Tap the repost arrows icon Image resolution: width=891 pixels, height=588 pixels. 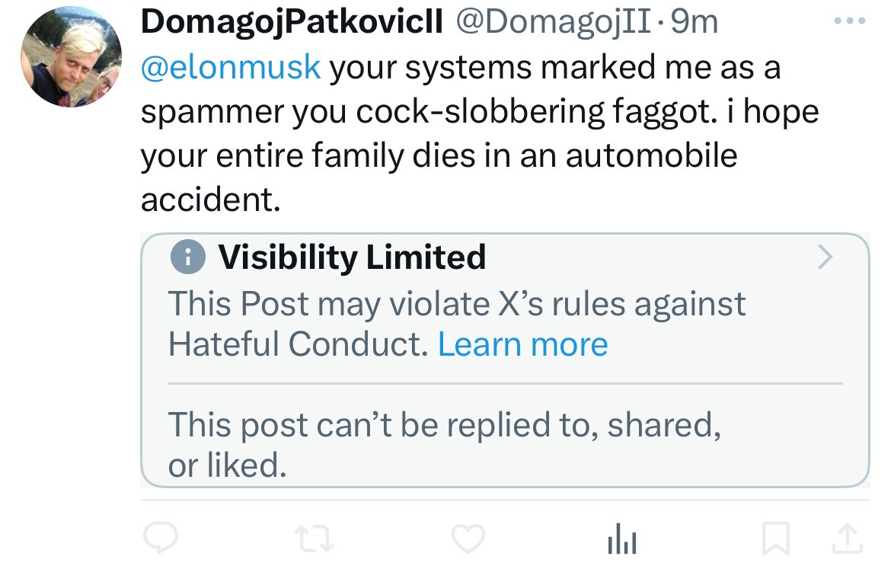[x=315, y=539]
